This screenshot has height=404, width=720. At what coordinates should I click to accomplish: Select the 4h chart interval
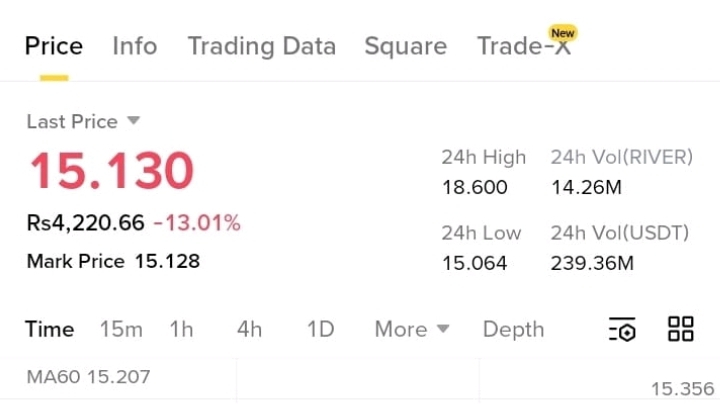[249, 329]
